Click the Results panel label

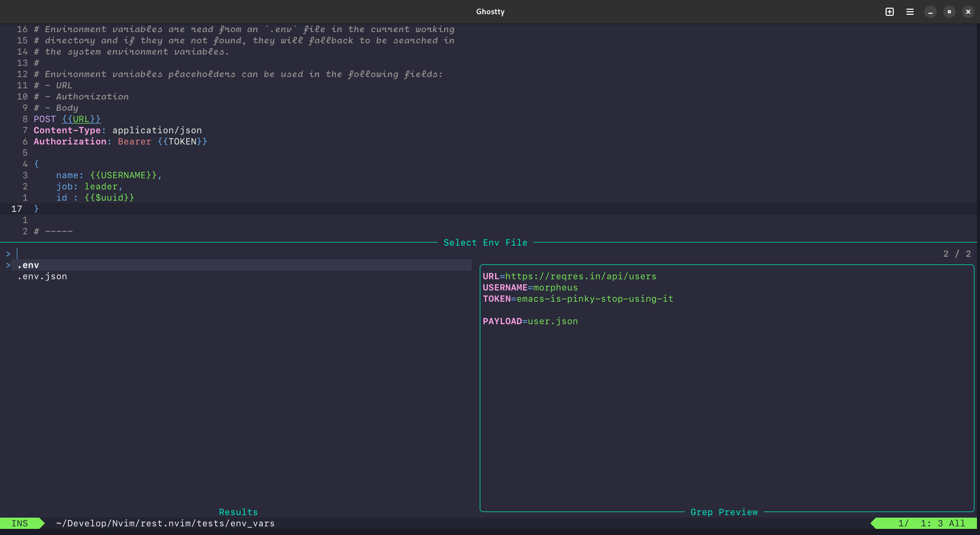[x=238, y=512]
